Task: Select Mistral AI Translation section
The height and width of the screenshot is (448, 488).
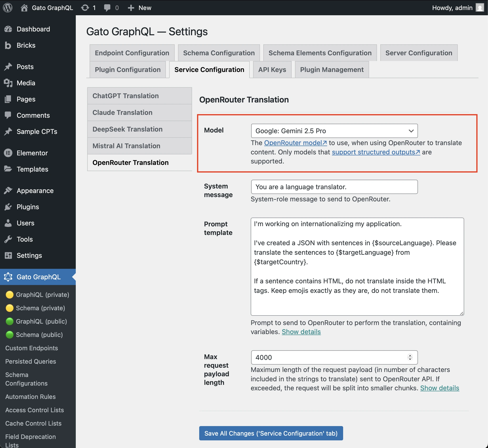Action: point(139,146)
